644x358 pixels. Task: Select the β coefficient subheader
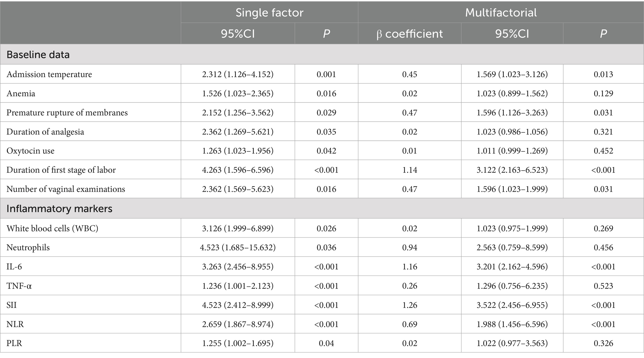pyautogui.click(x=409, y=34)
